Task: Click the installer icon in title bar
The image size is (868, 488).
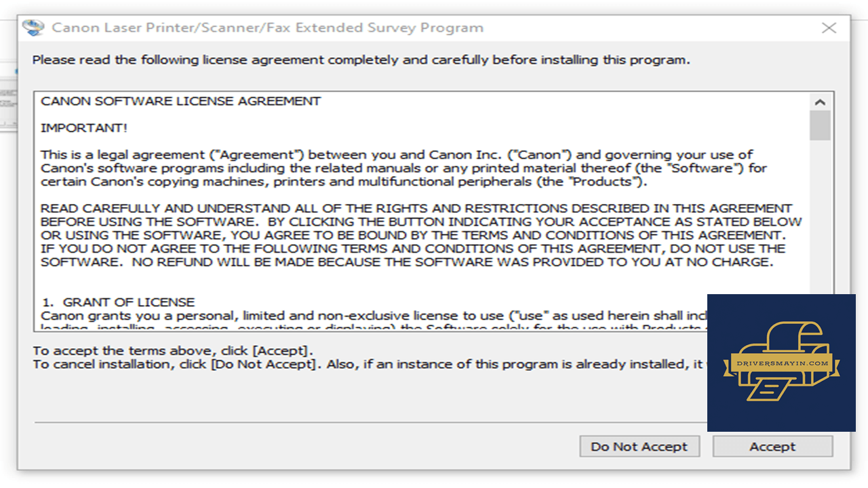Action: tap(33, 28)
